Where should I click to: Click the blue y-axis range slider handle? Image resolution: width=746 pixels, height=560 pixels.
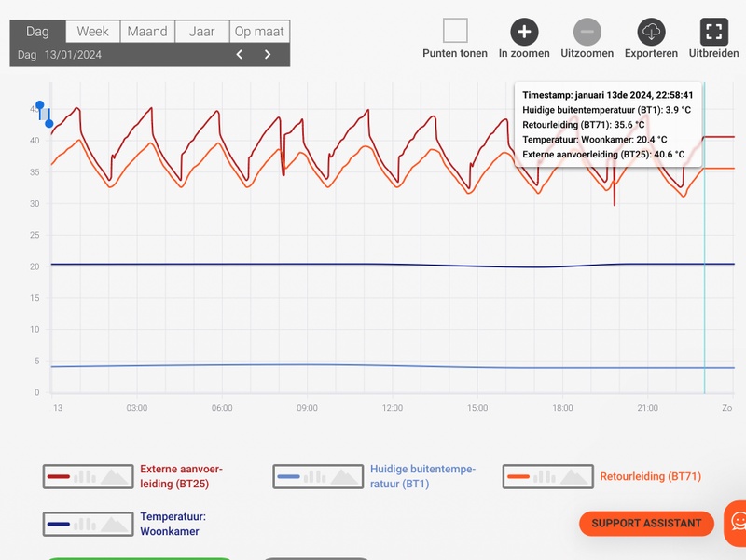pyautogui.click(x=39, y=106)
